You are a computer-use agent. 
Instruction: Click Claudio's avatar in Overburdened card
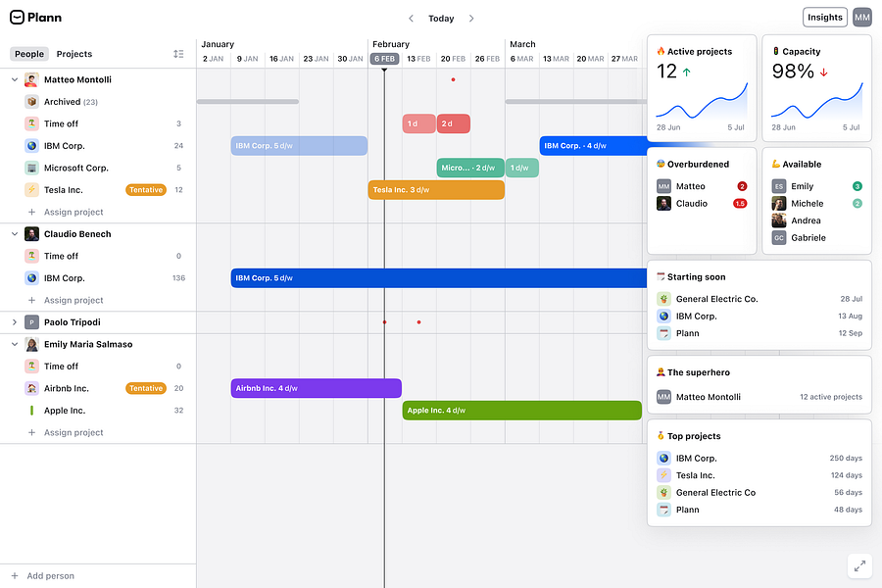point(663,204)
